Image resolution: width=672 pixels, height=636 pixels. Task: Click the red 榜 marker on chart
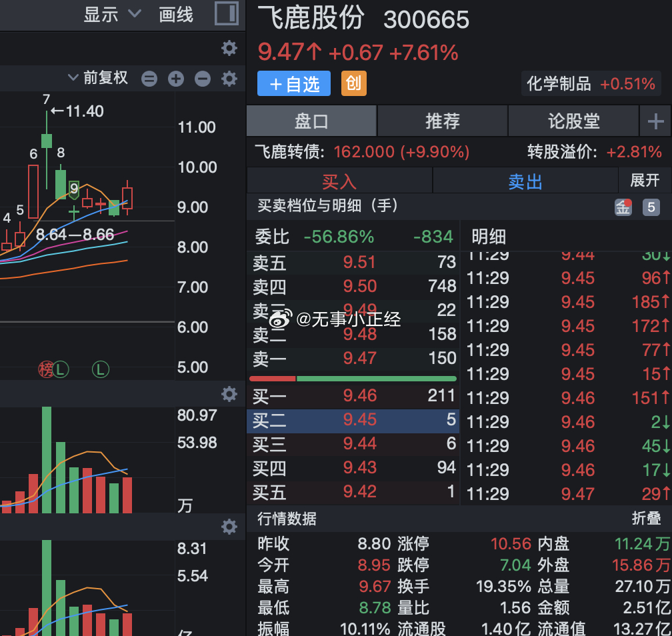45,369
